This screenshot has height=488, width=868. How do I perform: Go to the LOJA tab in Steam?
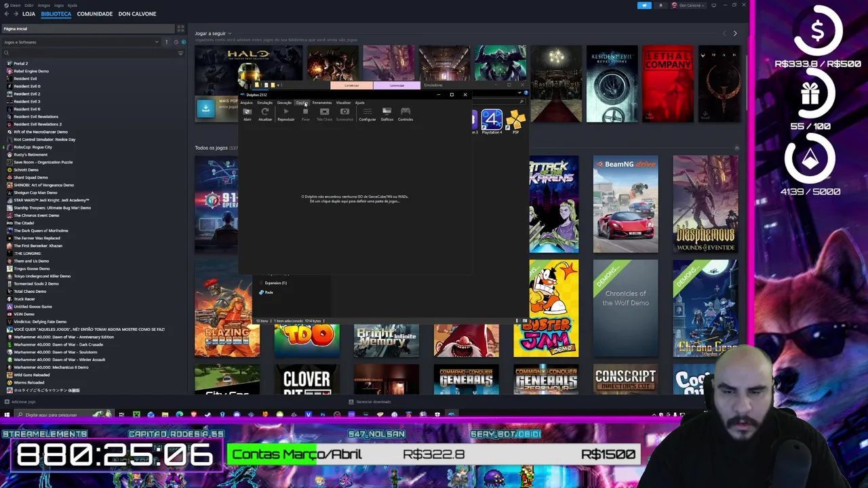[x=28, y=14]
